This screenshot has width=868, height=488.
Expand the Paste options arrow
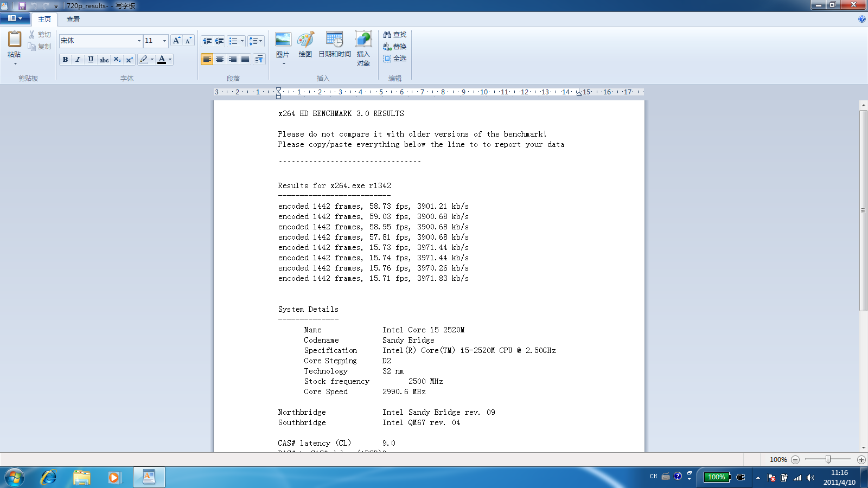coord(15,63)
